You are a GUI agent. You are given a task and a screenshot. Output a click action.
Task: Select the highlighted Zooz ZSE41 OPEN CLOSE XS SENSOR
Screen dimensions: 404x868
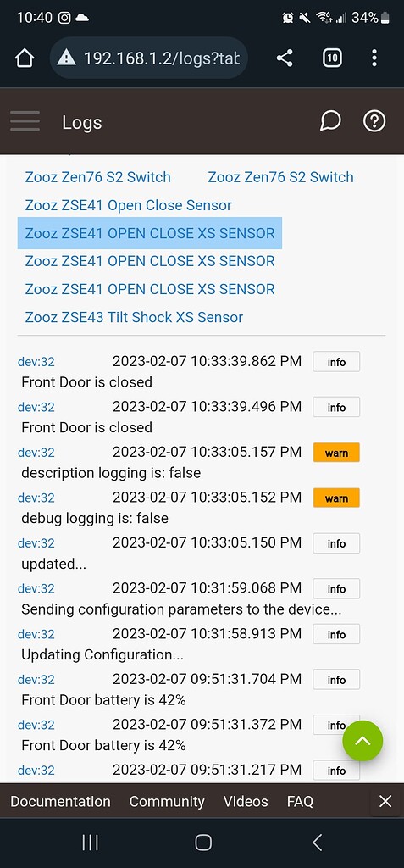(150, 233)
